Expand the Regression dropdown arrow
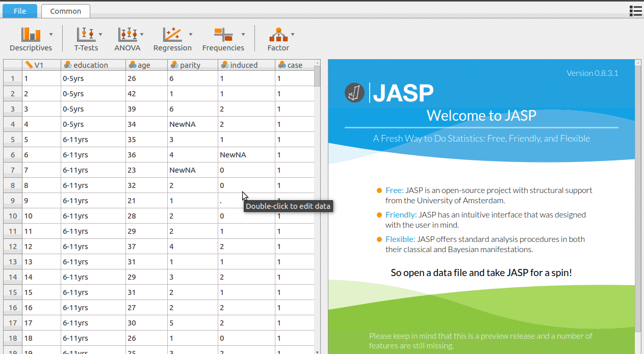 point(191,35)
